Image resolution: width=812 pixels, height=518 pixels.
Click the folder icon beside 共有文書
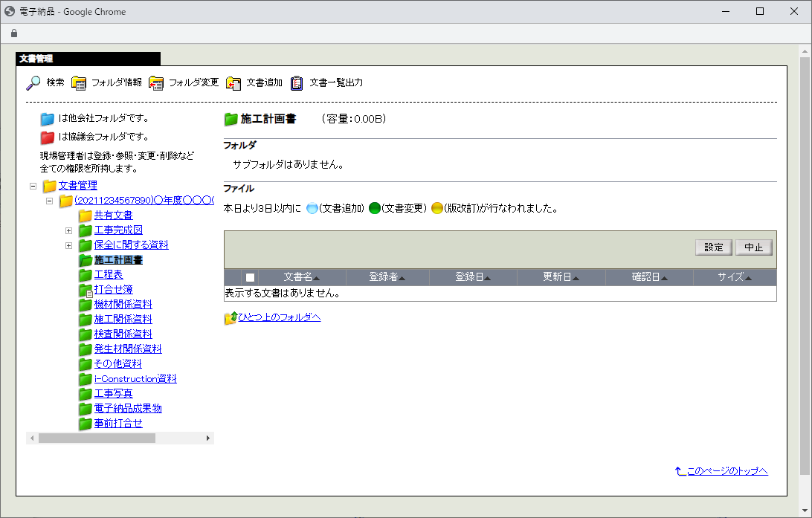pos(86,216)
